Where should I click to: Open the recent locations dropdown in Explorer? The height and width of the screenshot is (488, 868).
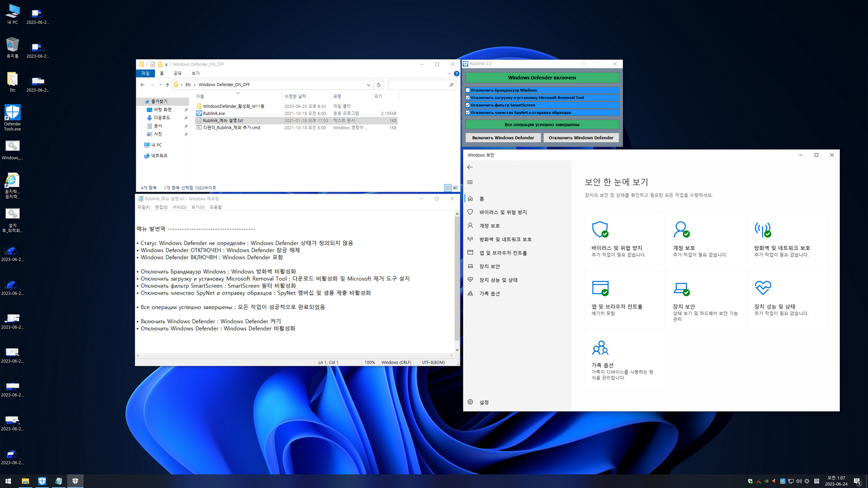(x=160, y=84)
